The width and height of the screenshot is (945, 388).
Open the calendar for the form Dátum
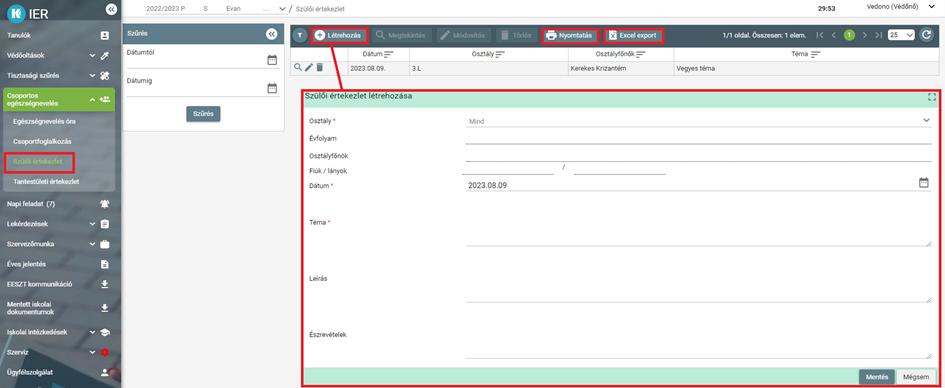click(x=924, y=183)
